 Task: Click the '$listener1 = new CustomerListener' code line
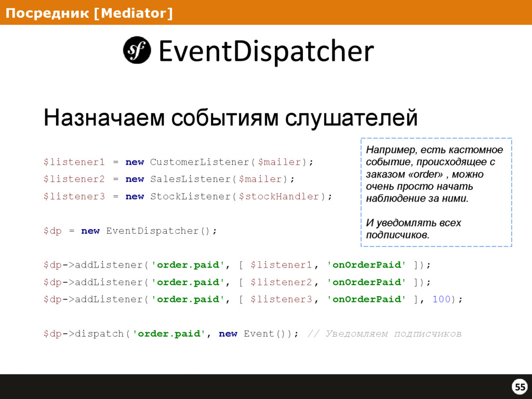click(179, 162)
